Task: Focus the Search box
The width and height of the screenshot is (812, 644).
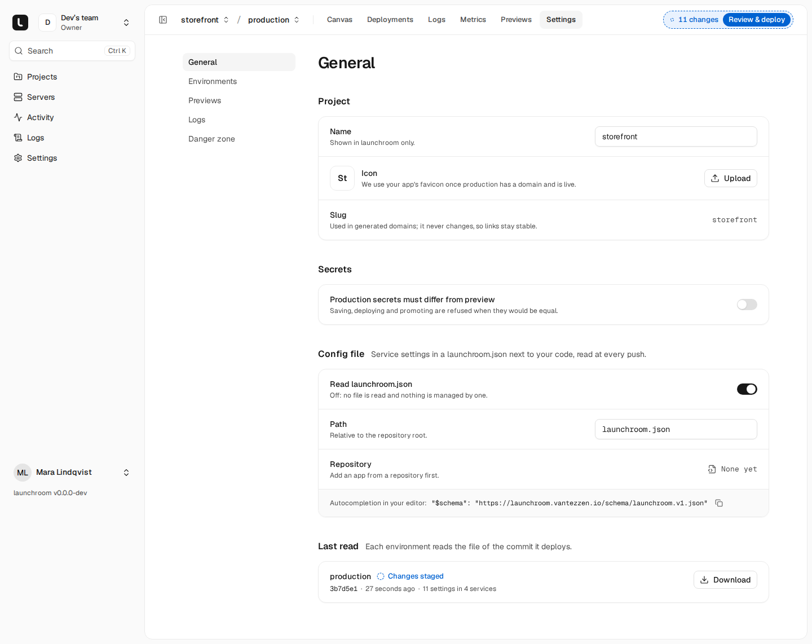Action: tap(72, 51)
